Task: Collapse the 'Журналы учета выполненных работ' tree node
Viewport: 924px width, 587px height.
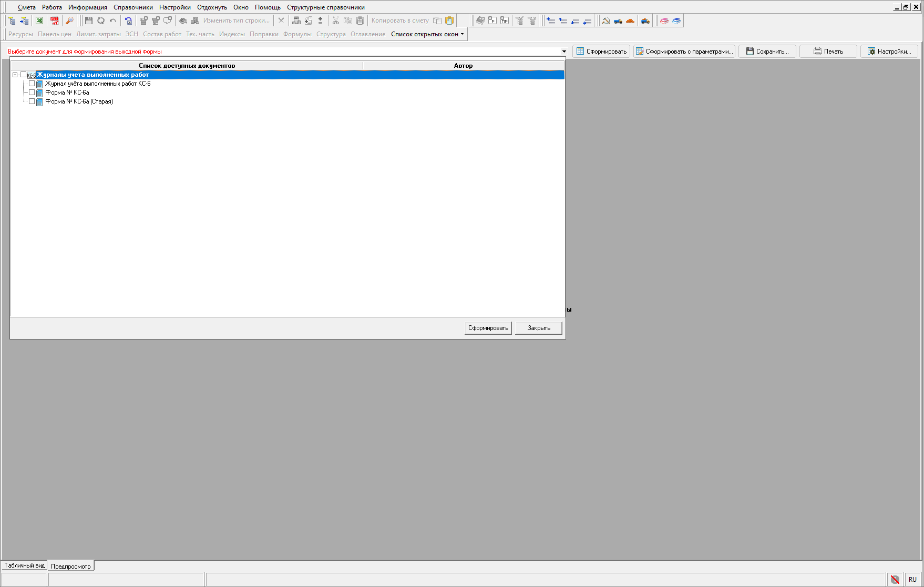Action: (x=15, y=75)
